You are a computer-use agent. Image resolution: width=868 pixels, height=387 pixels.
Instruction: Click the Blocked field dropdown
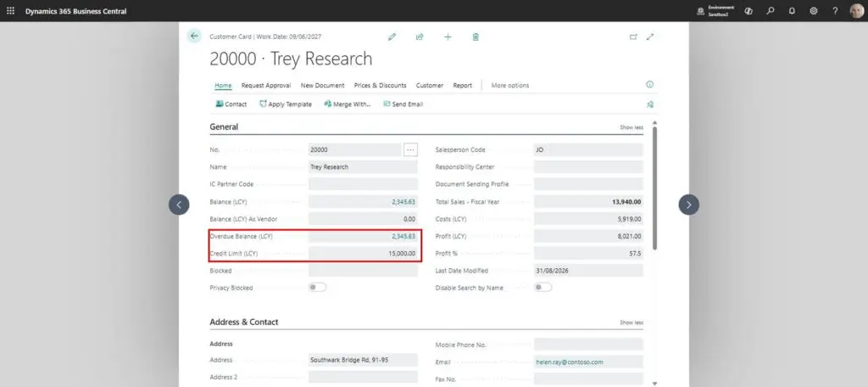point(363,271)
